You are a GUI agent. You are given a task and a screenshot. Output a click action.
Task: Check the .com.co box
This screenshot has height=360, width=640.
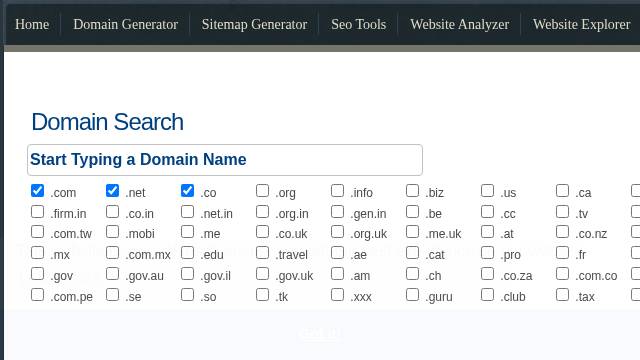click(x=562, y=273)
